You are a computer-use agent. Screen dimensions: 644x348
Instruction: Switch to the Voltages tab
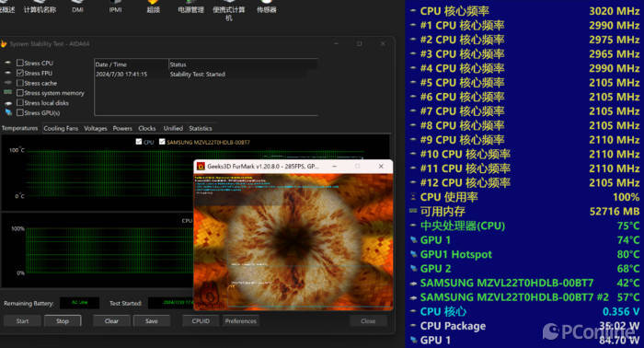tap(96, 128)
